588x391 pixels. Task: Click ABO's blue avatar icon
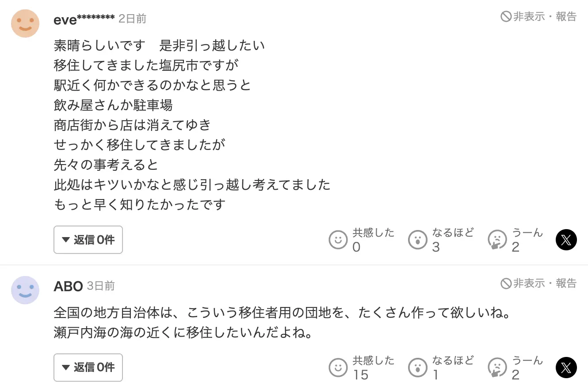(x=25, y=290)
